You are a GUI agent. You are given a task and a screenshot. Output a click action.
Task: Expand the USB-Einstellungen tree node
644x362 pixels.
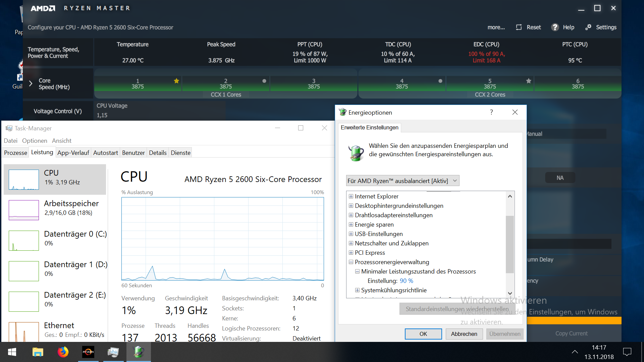click(x=351, y=234)
